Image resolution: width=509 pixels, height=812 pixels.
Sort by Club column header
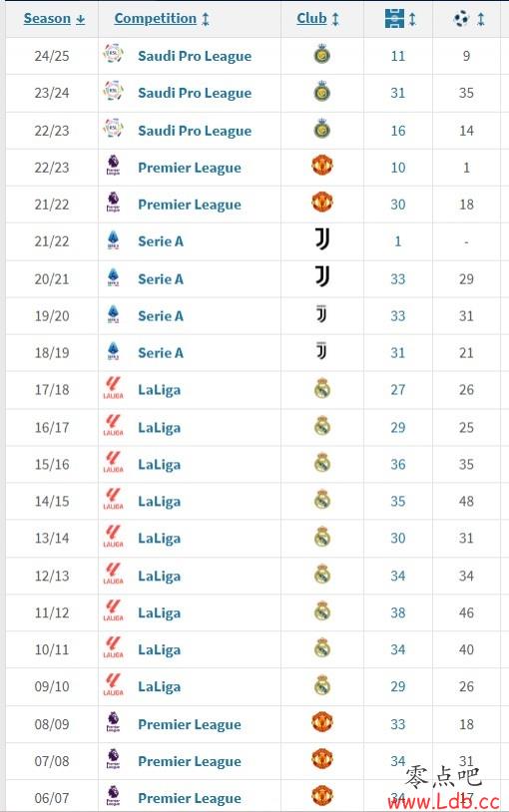(x=317, y=19)
